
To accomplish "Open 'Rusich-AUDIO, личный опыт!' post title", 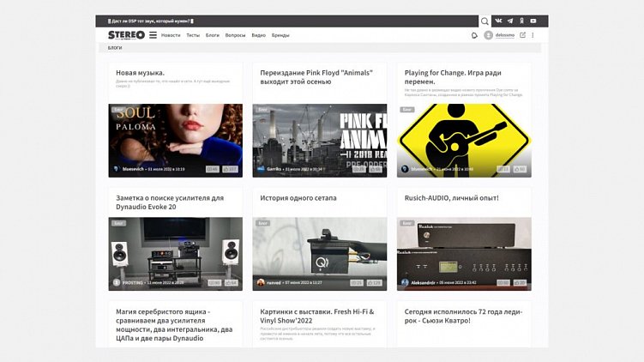I will point(451,198).
